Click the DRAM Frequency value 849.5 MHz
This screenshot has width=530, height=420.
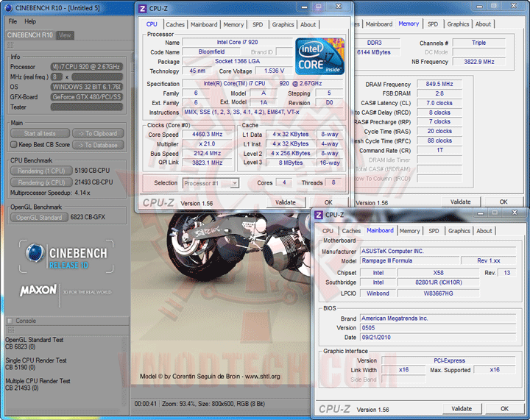point(439,84)
